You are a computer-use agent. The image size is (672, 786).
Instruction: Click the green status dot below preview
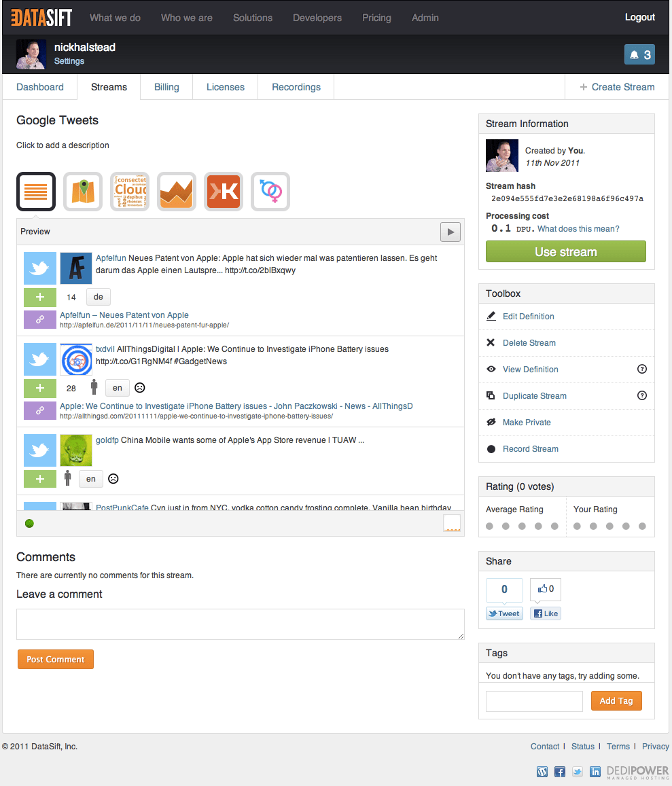tap(30, 523)
